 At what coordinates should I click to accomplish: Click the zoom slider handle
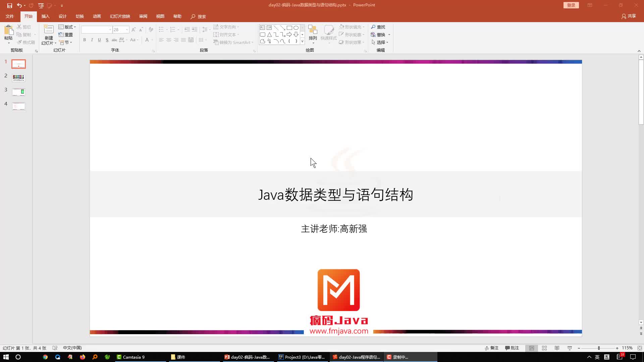tap(598, 348)
